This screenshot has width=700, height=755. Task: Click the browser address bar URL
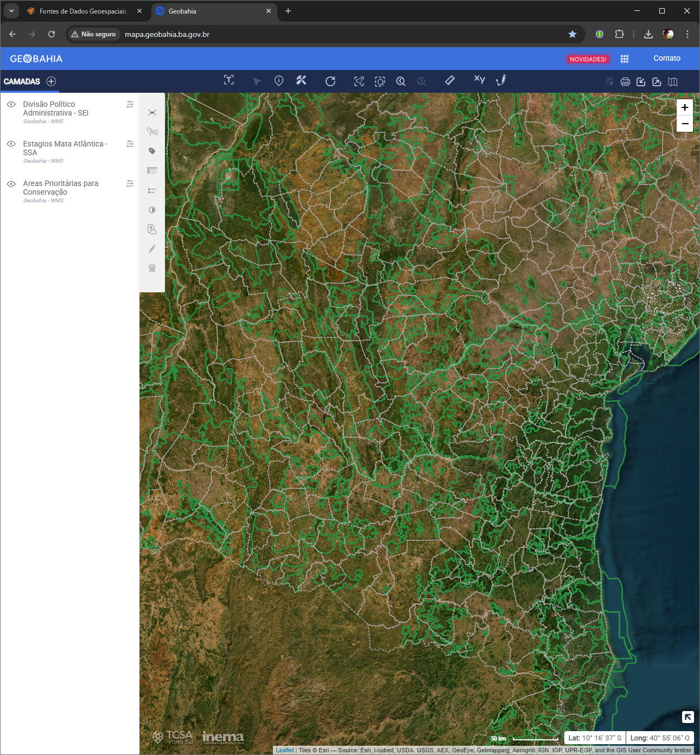[x=167, y=34]
